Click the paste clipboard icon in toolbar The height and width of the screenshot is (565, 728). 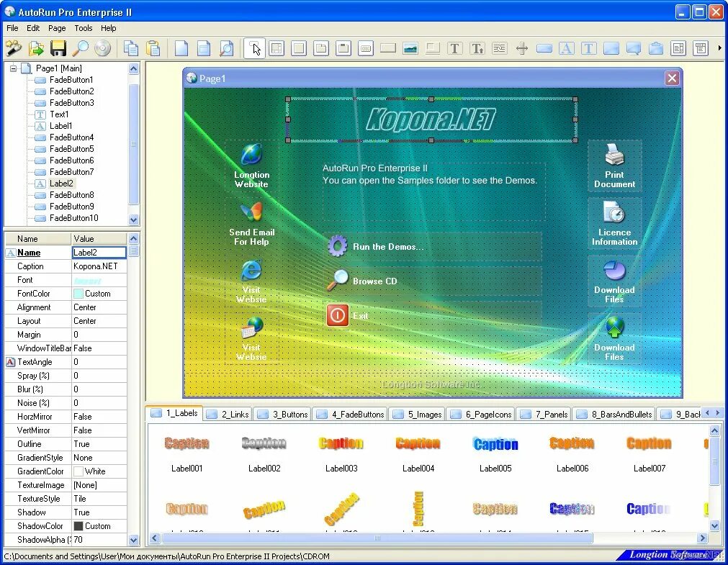click(153, 48)
